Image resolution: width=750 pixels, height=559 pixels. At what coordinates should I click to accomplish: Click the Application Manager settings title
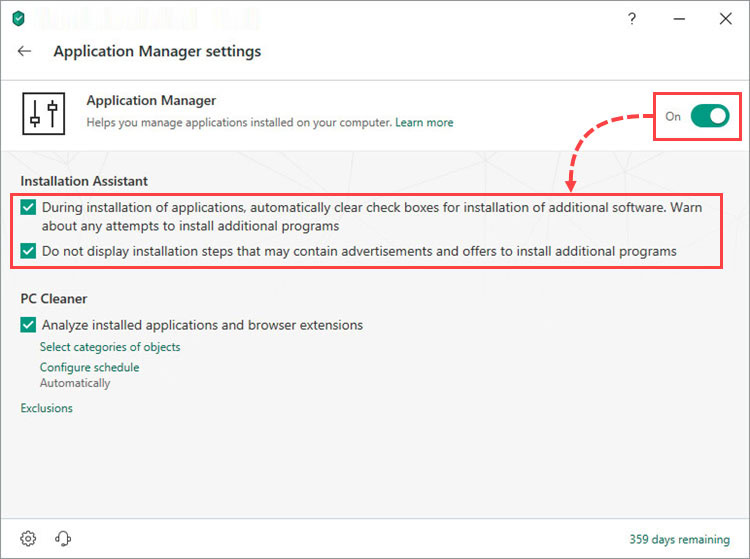pyautogui.click(x=157, y=51)
